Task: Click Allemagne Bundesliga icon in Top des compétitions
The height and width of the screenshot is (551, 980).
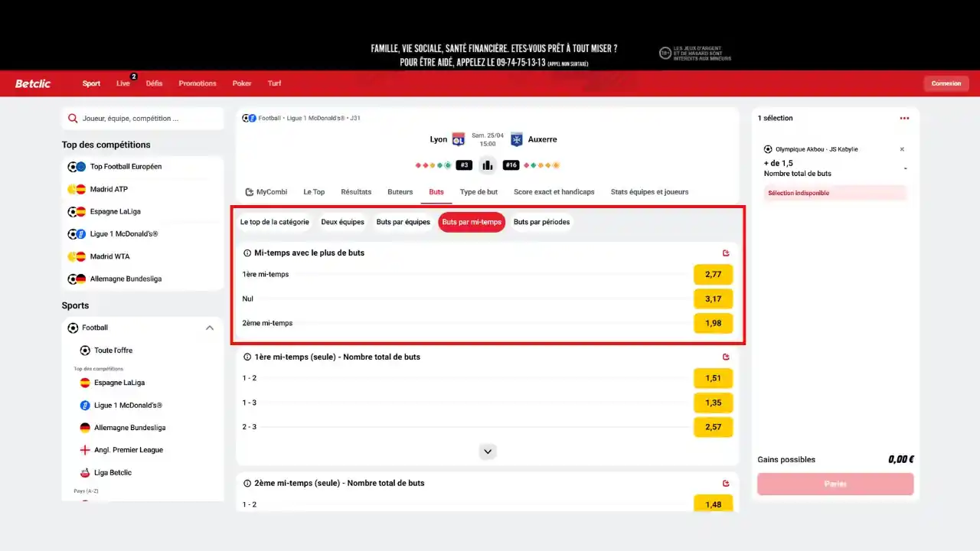Action: [77, 279]
